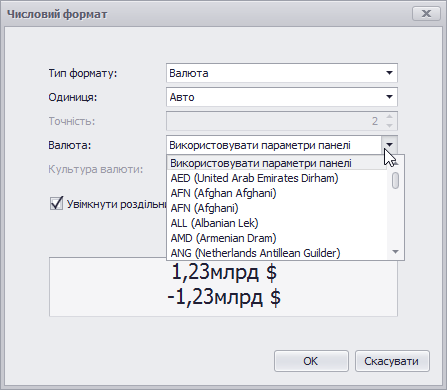Select Використовувати параметри панелі in list
Screen dimensions: 447x390
(x=277, y=163)
